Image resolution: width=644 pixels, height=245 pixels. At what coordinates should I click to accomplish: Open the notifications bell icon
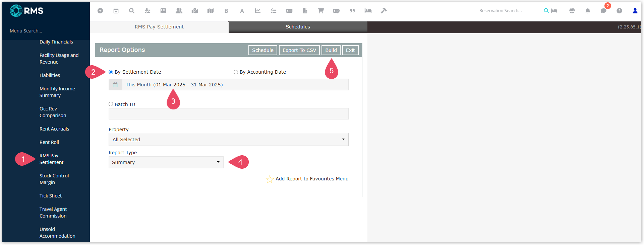point(588,11)
